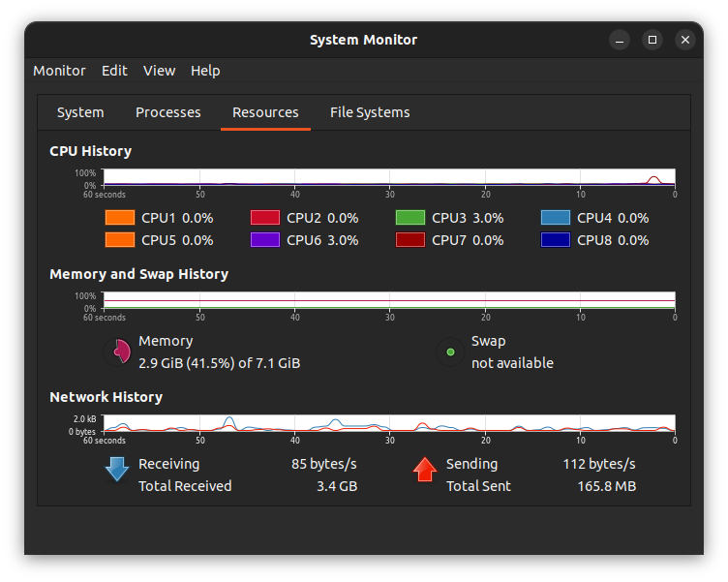Switch to the Processes tab
Screen dimensions: 728x582
tap(168, 112)
